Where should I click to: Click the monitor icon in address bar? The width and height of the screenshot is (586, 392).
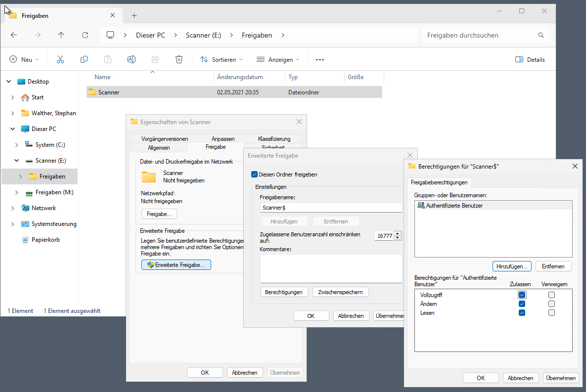coord(110,35)
